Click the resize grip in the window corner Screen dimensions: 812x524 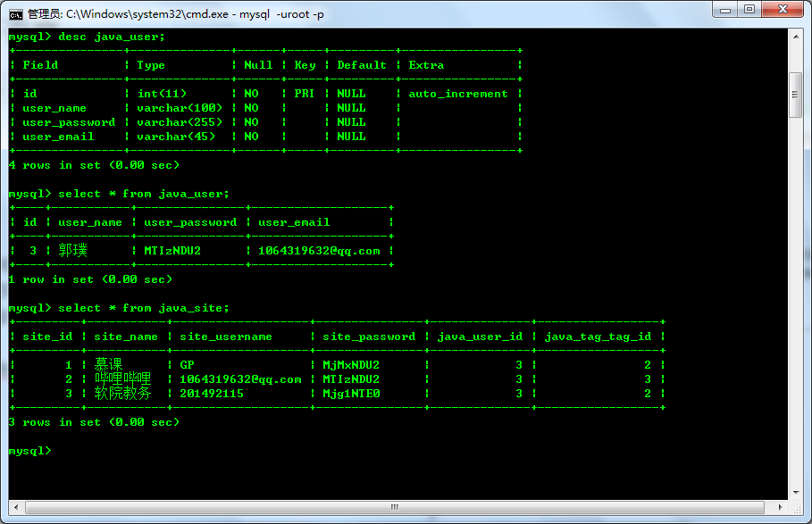796,508
